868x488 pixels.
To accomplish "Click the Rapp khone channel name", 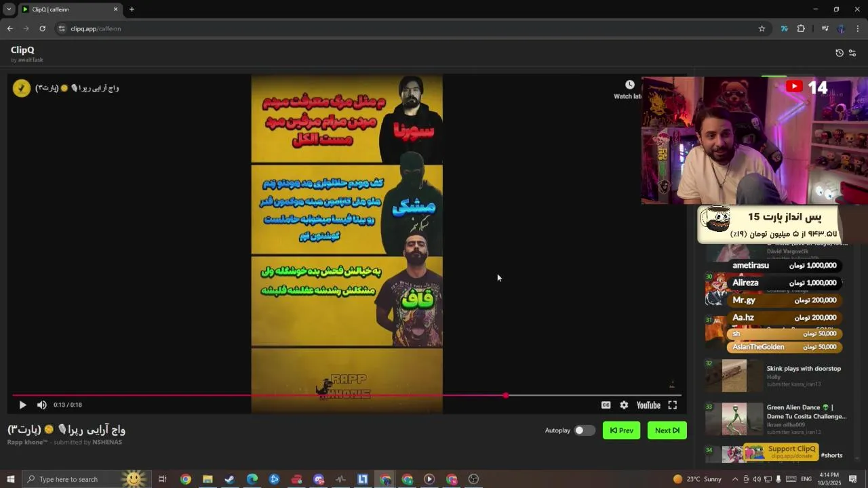I will 27,442.
